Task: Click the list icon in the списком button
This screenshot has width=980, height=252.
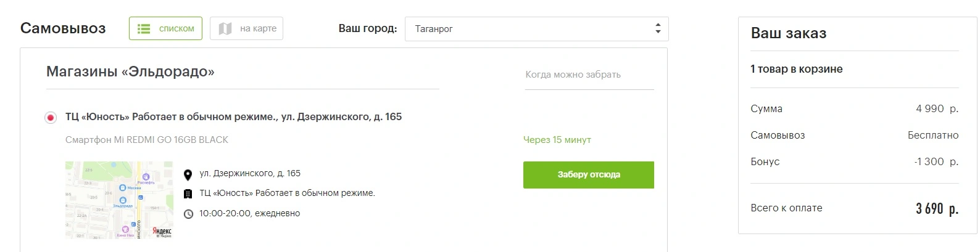Action: (x=144, y=29)
